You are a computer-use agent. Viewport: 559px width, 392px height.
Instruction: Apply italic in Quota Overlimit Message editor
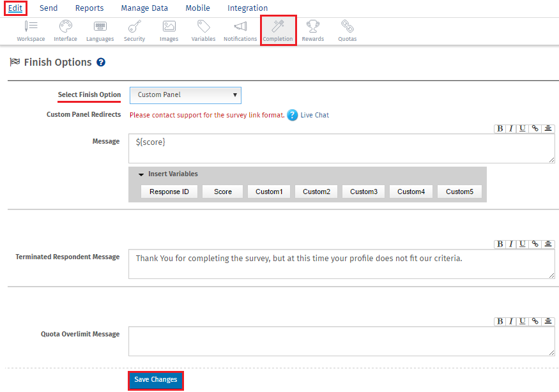click(x=511, y=321)
